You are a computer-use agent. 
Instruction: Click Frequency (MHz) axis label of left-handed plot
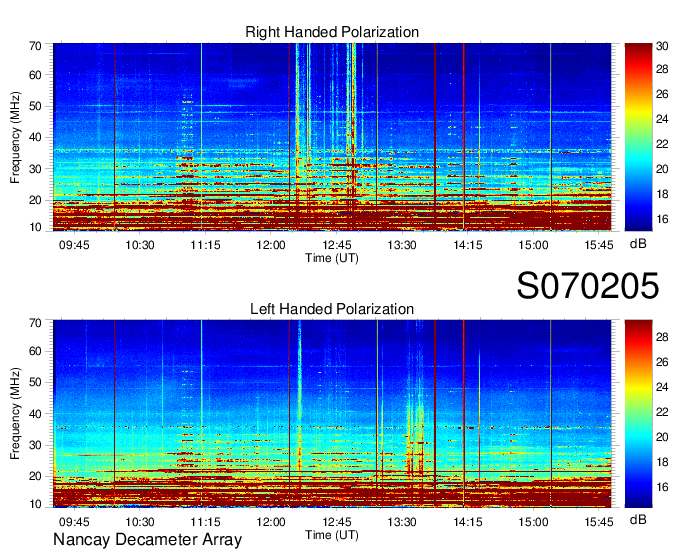click(15, 414)
